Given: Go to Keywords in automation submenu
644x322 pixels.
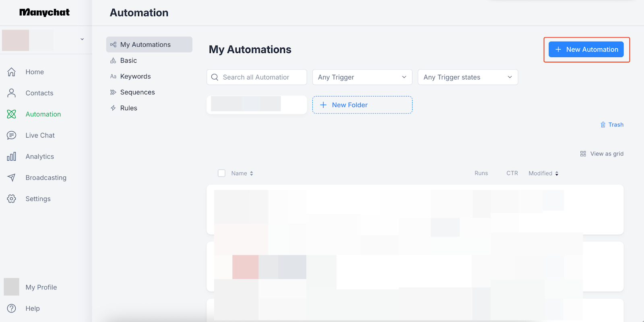Looking at the screenshot, I should coord(135,76).
